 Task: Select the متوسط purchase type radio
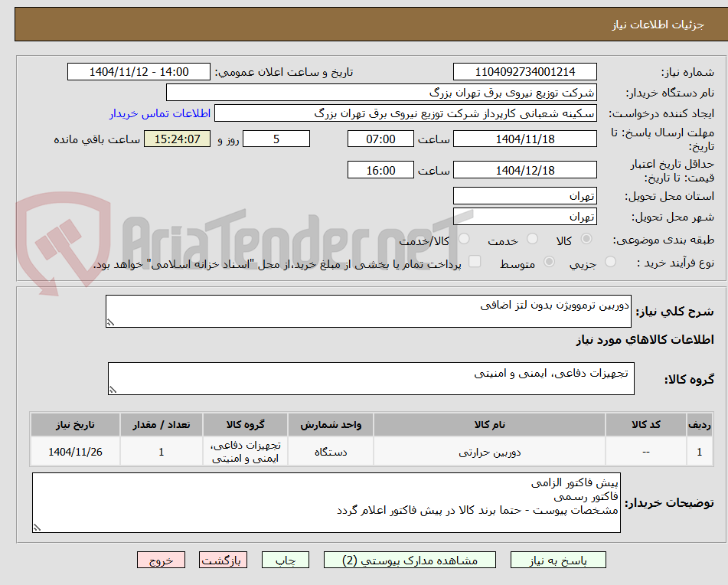point(549,261)
